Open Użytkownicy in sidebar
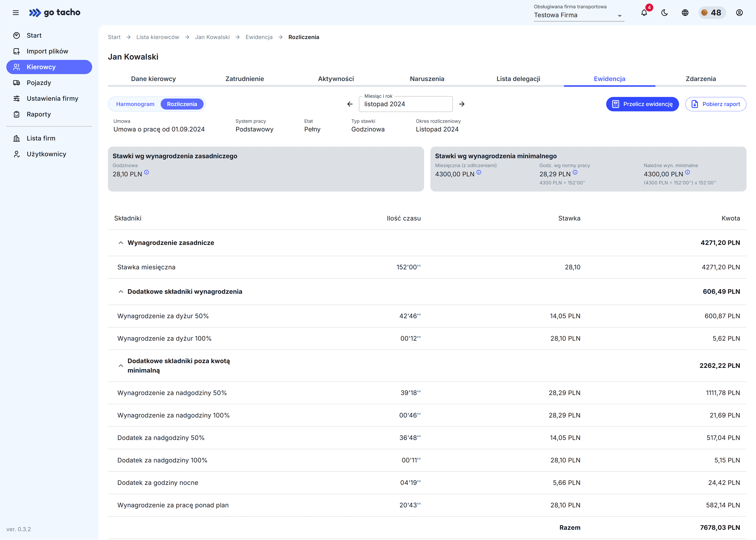756x540 pixels. 49,154
